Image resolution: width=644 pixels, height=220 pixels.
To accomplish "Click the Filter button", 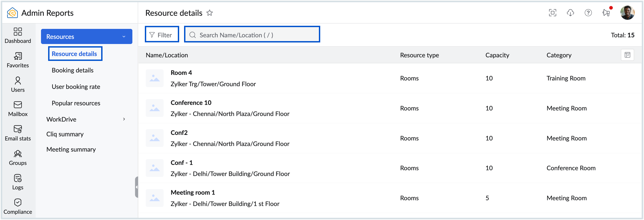I will click(x=162, y=35).
